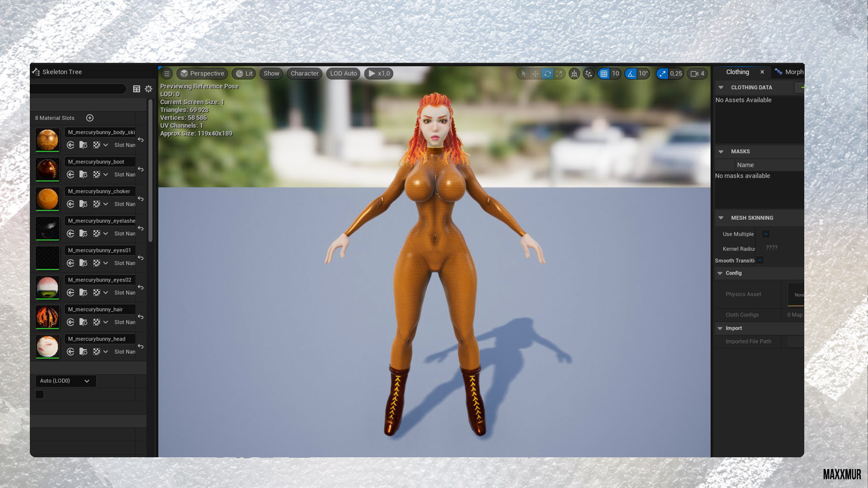Open the Auto (LOD0) dropdown
The image size is (868, 488).
[66, 381]
